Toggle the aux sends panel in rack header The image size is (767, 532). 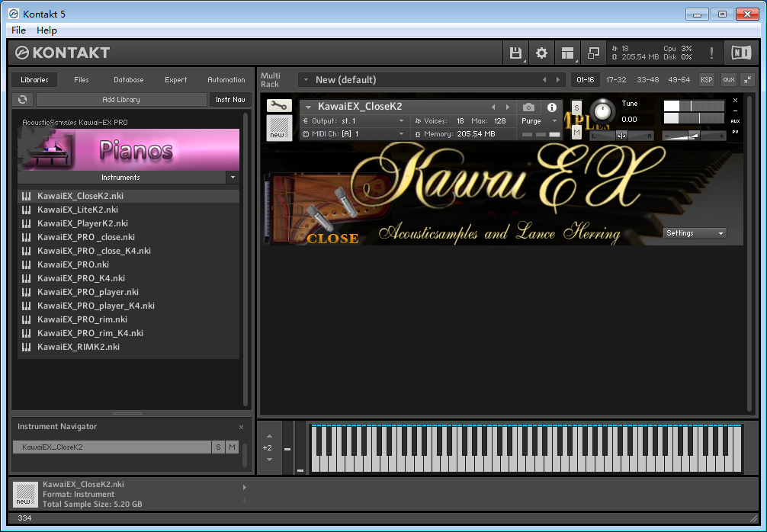pos(729,80)
